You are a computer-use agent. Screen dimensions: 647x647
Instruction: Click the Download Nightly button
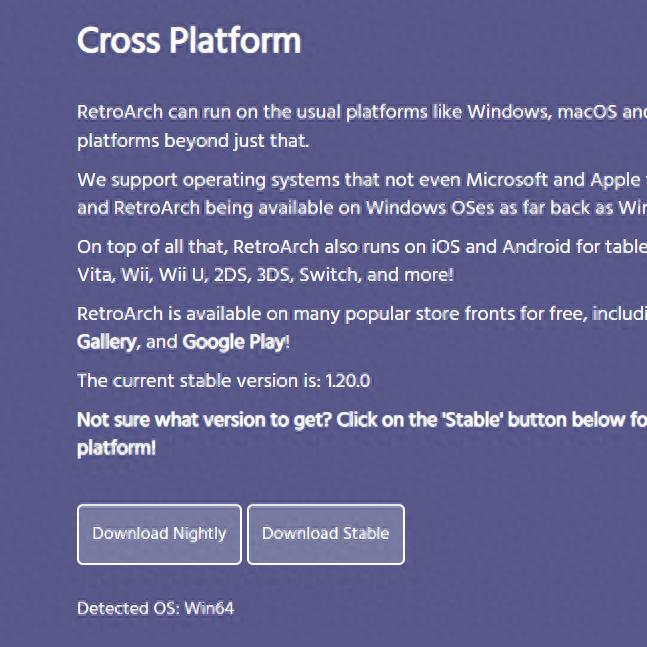pyautogui.click(x=159, y=534)
